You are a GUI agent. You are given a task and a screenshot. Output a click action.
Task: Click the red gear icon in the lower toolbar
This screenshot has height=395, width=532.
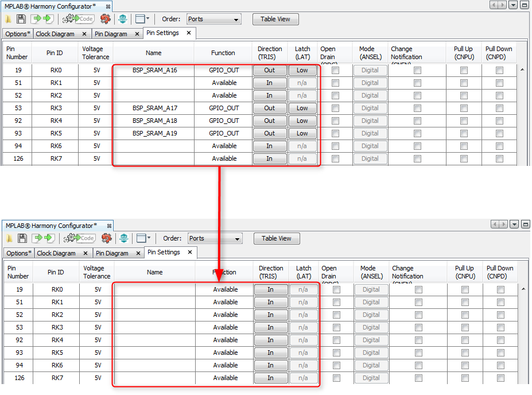point(106,238)
